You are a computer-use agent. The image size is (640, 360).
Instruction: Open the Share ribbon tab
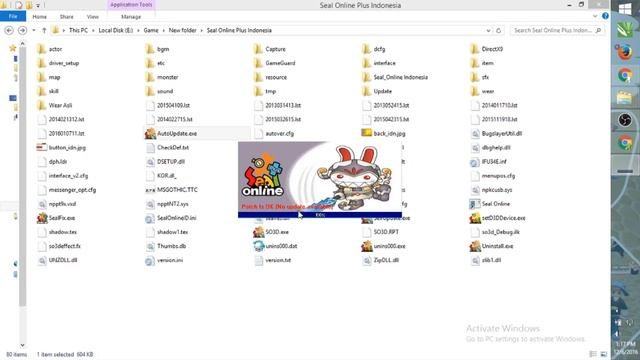pyautogui.click(x=67, y=17)
